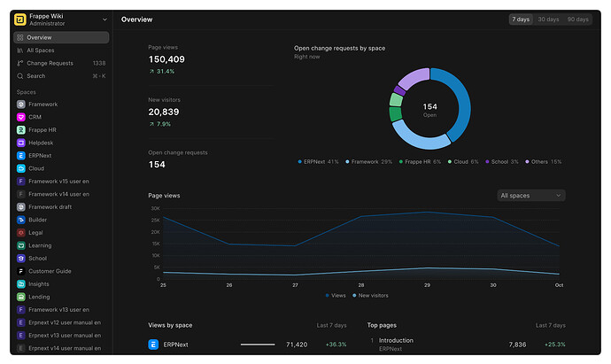Open the Framework space icon

pyautogui.click(x=21, y=104)
